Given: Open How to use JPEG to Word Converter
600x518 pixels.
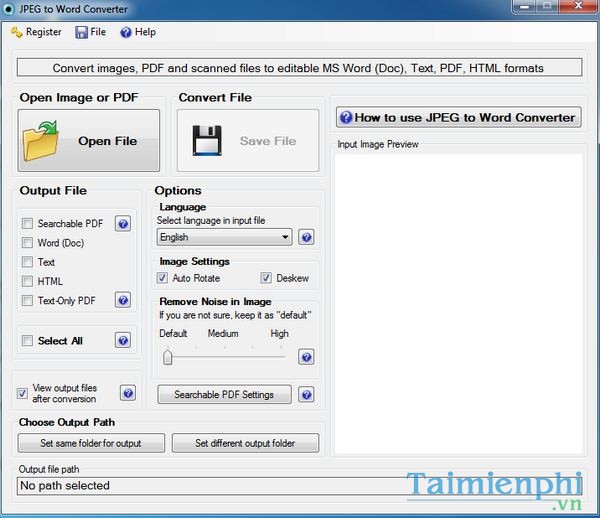Looking at the screenshot, I should 459,117.
